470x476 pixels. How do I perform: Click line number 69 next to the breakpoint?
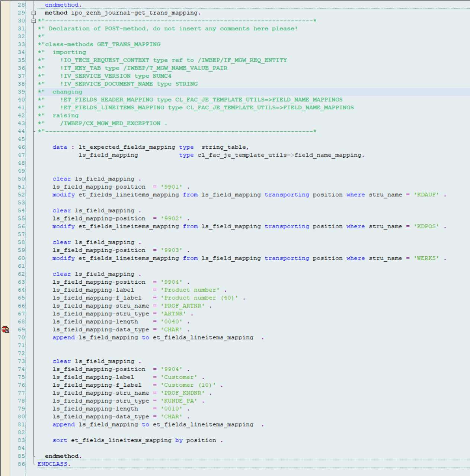(21, 329)
